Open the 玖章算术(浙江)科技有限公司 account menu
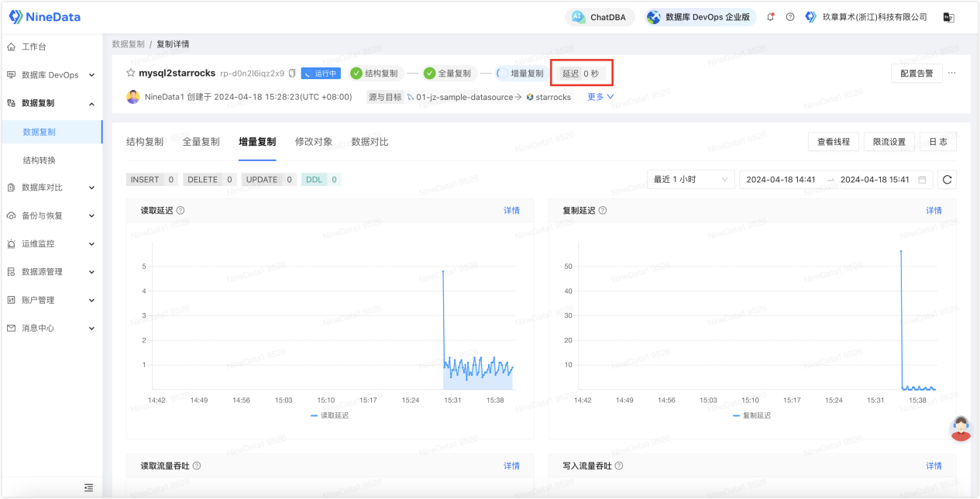Screen dimensions: 980x499 tap(866, 17)
